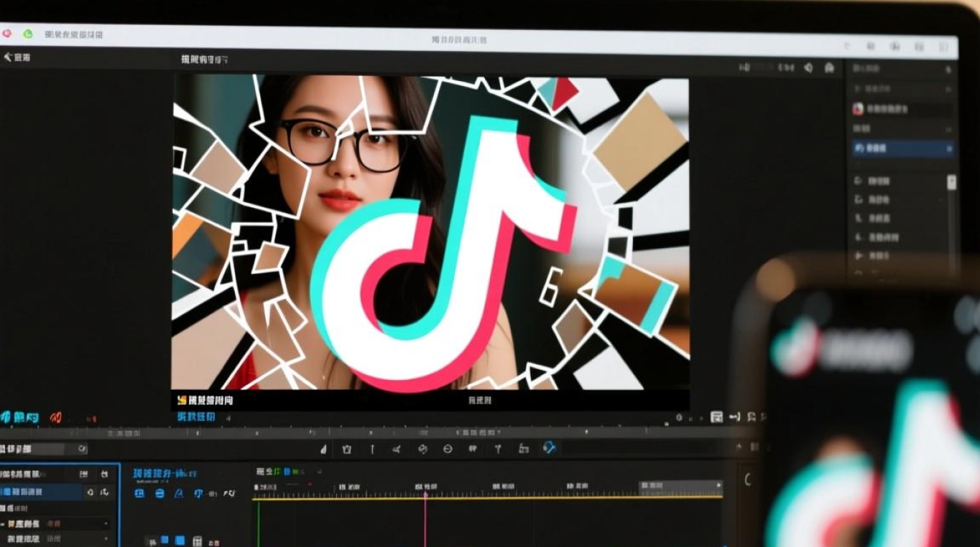Click the white grid icon right of blue squares

click(197, 541)
